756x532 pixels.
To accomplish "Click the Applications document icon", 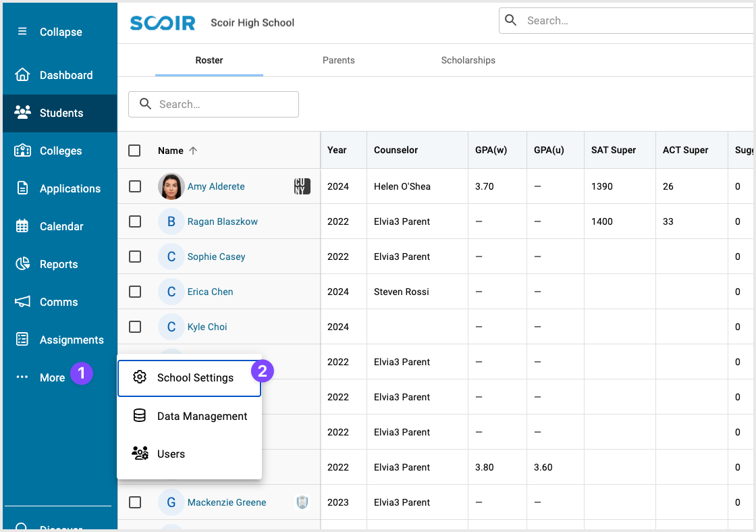I will 22,188.
